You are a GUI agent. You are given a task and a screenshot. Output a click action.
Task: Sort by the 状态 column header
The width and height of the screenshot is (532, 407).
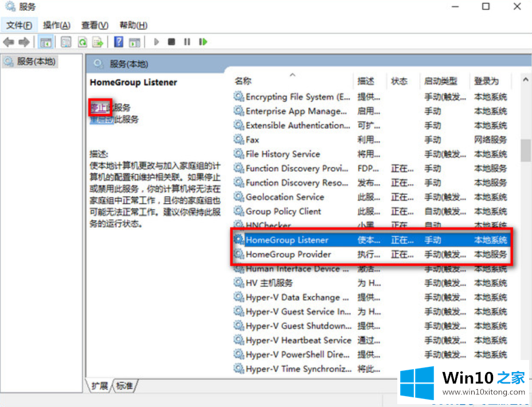tap(403, 81)
